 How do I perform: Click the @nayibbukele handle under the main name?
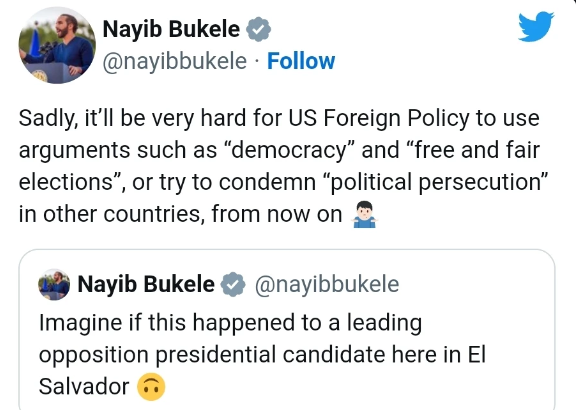click(x=174, y=61)
